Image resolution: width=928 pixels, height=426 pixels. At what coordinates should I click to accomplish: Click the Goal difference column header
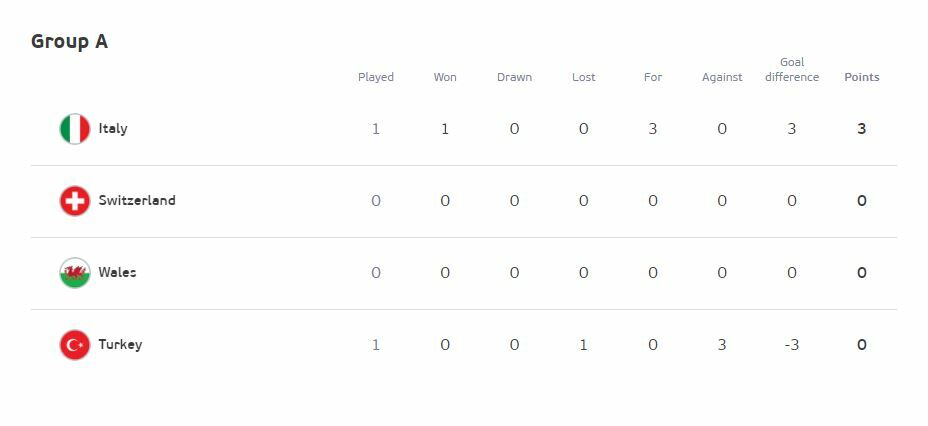coord(792,70)
